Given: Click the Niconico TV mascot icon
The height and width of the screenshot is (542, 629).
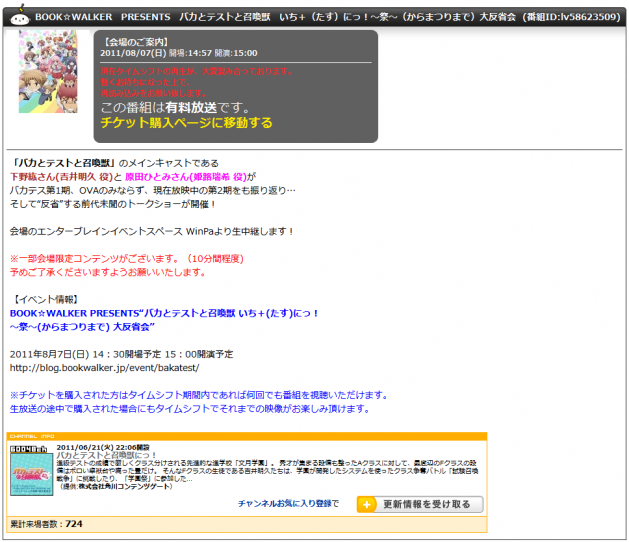Looking at the screenshot, I should coord(20,16).
